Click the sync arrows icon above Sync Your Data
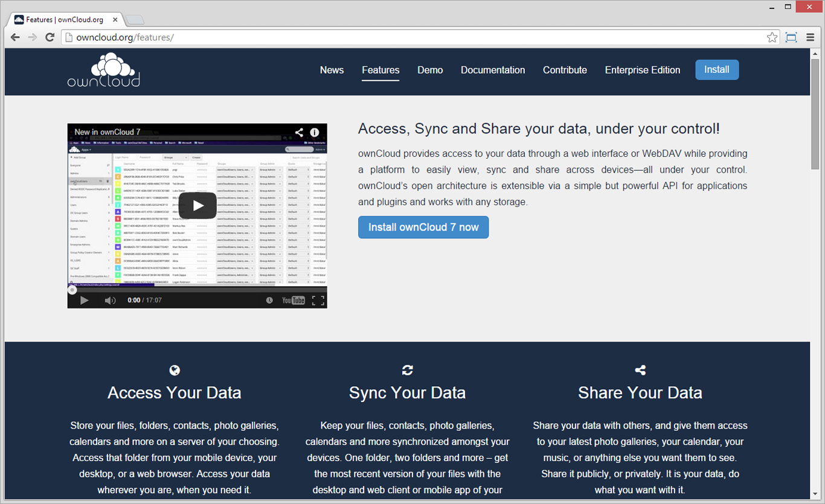The height and width of the screenshot is (504, 825). click(x=408, y=370)
